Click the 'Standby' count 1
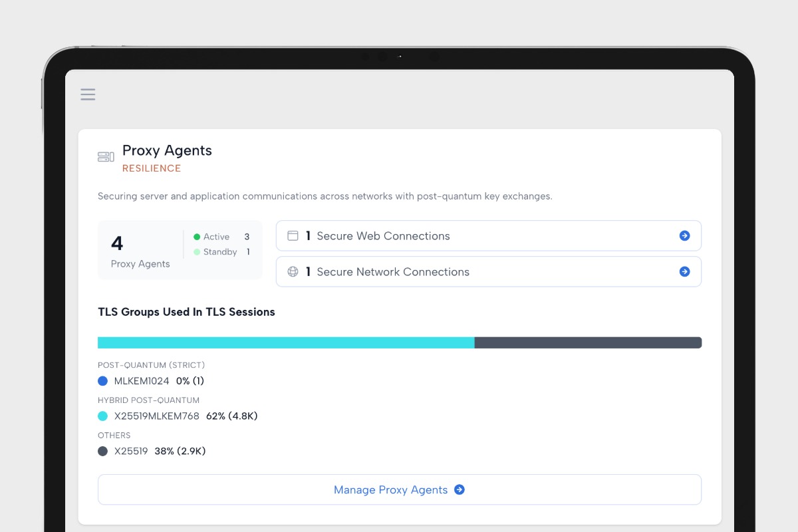The width and height of the screenshot is (798, 532). coord(248,252)
